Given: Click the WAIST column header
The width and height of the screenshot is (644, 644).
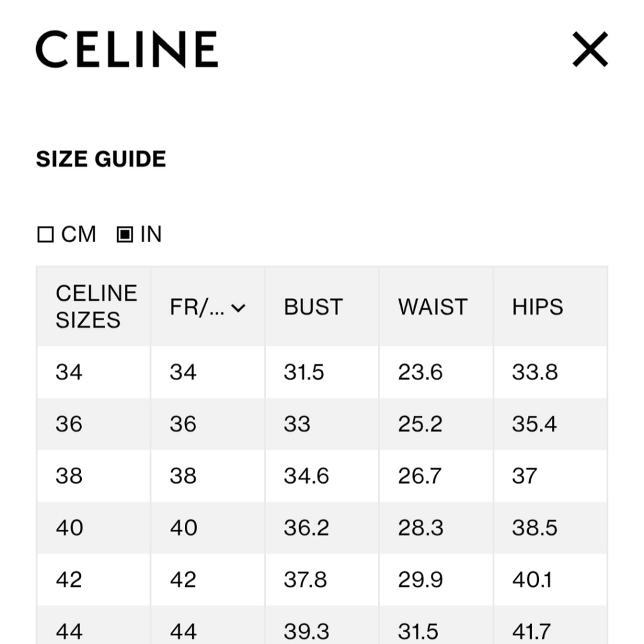Looking at the screenshot, I should coord(432,307).
